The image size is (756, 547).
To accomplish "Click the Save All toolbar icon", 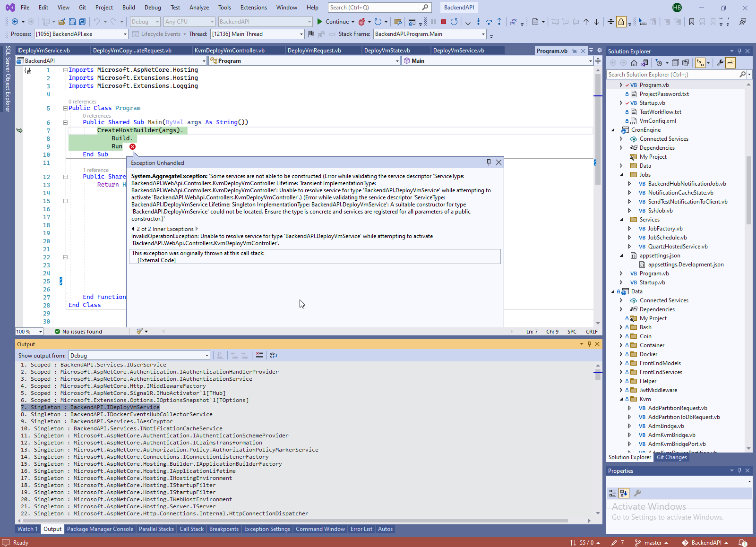I will (83, 22).
